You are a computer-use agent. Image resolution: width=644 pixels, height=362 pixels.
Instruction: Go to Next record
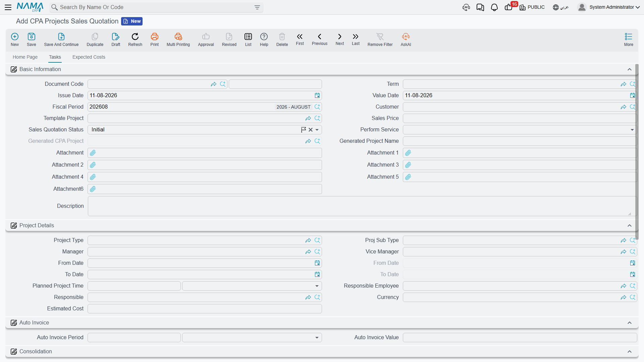[x=340, y=39]
